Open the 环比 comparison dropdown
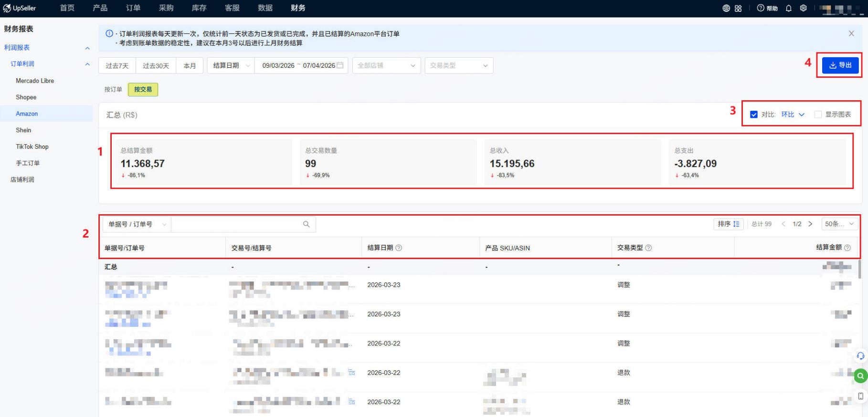 [793, 115]
